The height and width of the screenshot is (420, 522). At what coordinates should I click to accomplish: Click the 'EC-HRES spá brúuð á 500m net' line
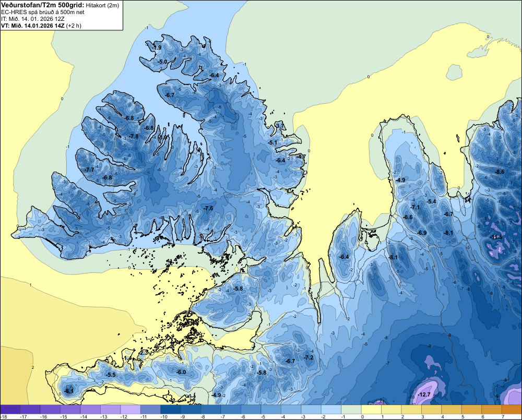[43, 12]
